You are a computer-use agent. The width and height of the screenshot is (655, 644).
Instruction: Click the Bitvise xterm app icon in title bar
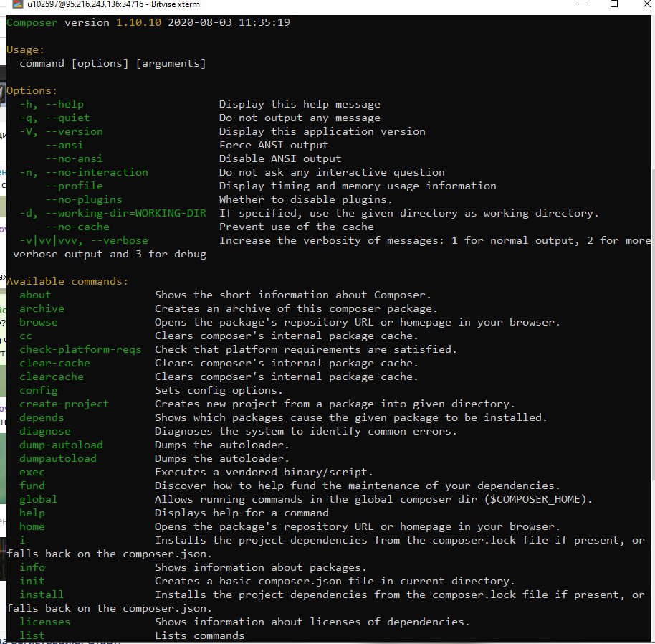point(17,4)
